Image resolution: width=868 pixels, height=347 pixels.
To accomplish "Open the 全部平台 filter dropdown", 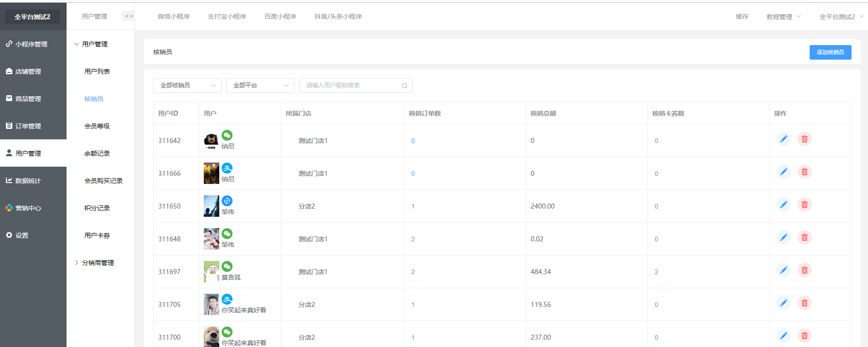I will point(260,86).
